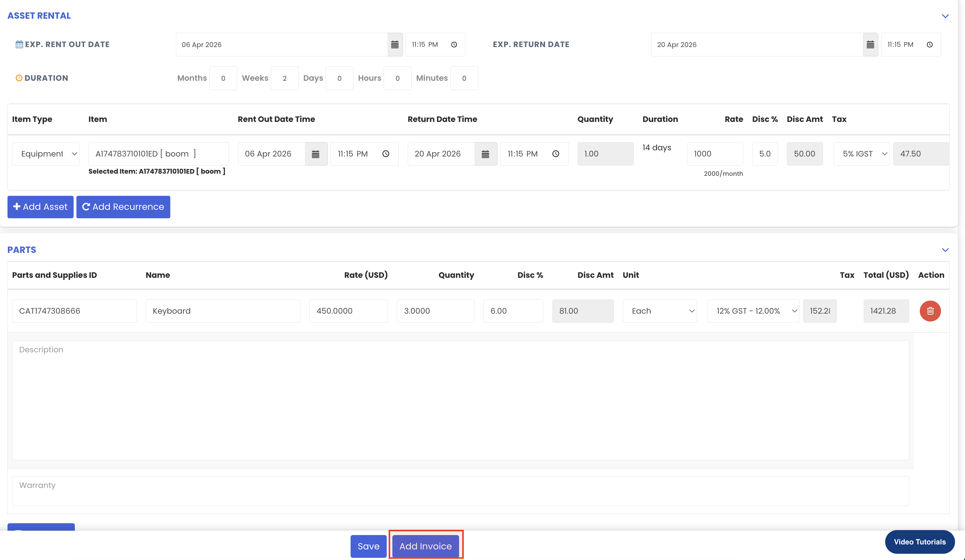Click clock icon in item Return time field

pyautogui.click(x=555, y=154)
